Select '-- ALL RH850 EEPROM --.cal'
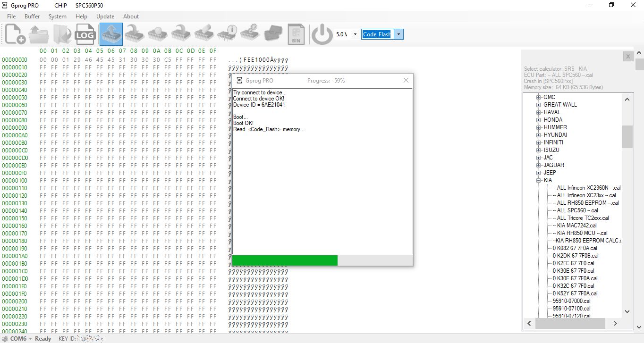Image resolution: width=644 pixels, height=343 pixels. (585, 203)
